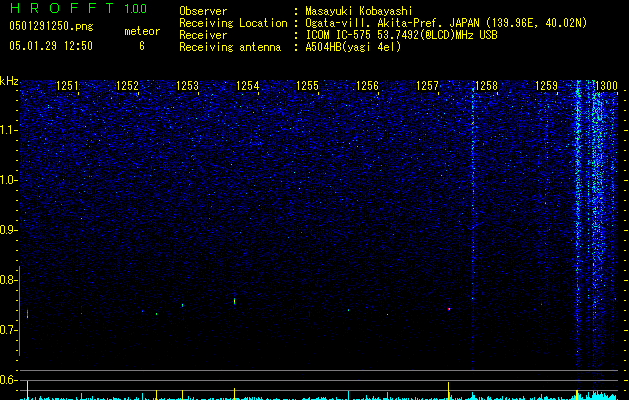Image resolution: width=629 pixels, height=400 pixels.
Task: Click the yellow detection spike below 1257 echo
Action: (448, 390)
